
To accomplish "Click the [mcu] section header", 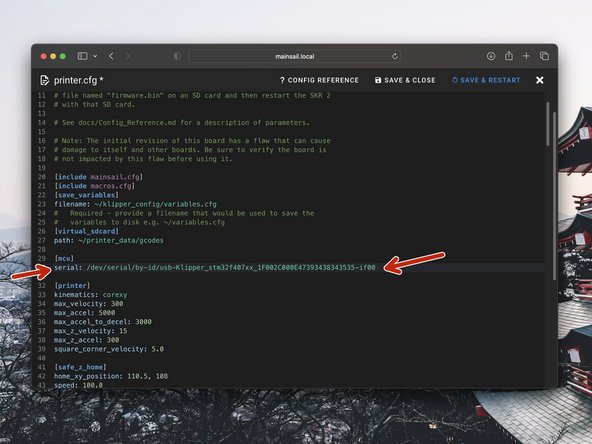I will tap(64, 258).
